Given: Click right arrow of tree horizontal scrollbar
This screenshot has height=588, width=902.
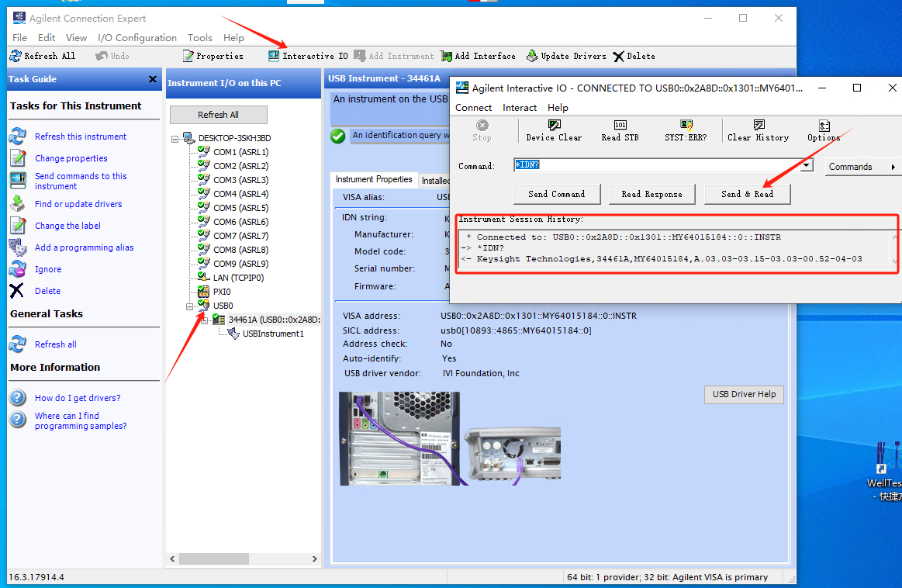Looking at the screenshot, I should 314,559.
